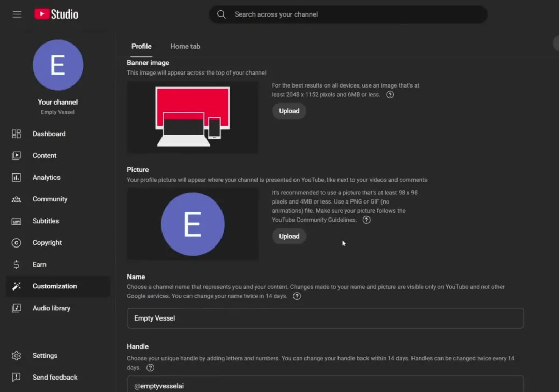Screen dimensions: 559x392
Task: Click the Analytics chart icon
Action: (17, 178)
